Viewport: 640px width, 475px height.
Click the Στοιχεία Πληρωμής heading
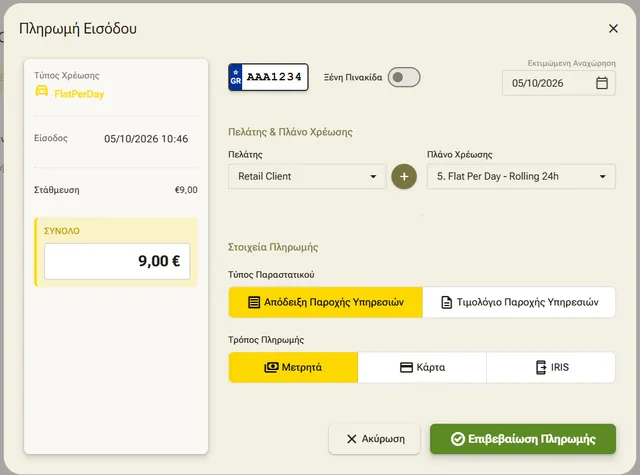(273, 247)
